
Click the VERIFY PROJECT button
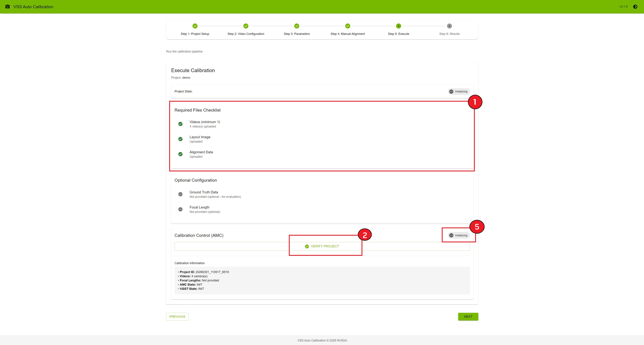point(322,246)
